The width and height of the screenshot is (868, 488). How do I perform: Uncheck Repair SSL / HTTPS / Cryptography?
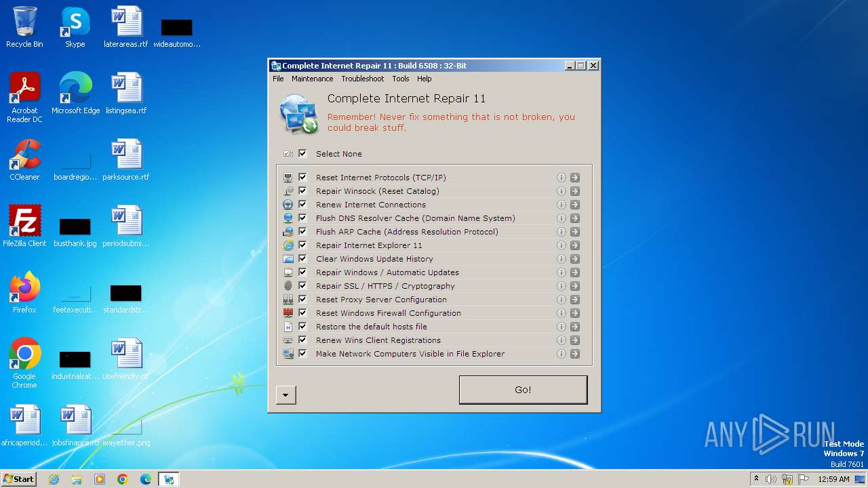pyautogui.click(x=302, y=286)
